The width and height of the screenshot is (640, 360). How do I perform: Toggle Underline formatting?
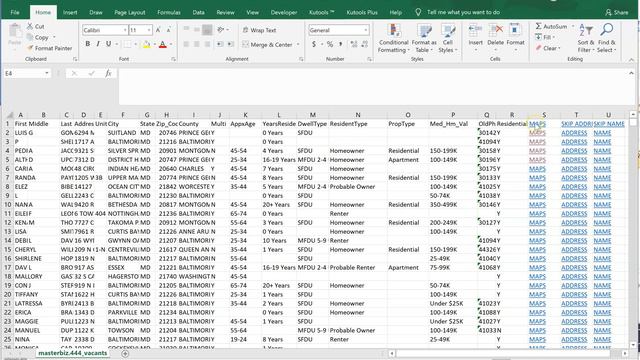click(x=109, y=44)
